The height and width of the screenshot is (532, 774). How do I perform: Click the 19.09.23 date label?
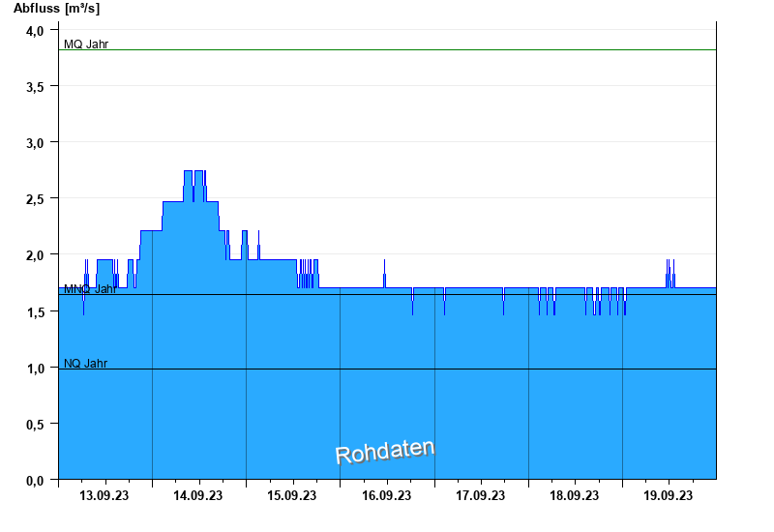pos(669,496)
